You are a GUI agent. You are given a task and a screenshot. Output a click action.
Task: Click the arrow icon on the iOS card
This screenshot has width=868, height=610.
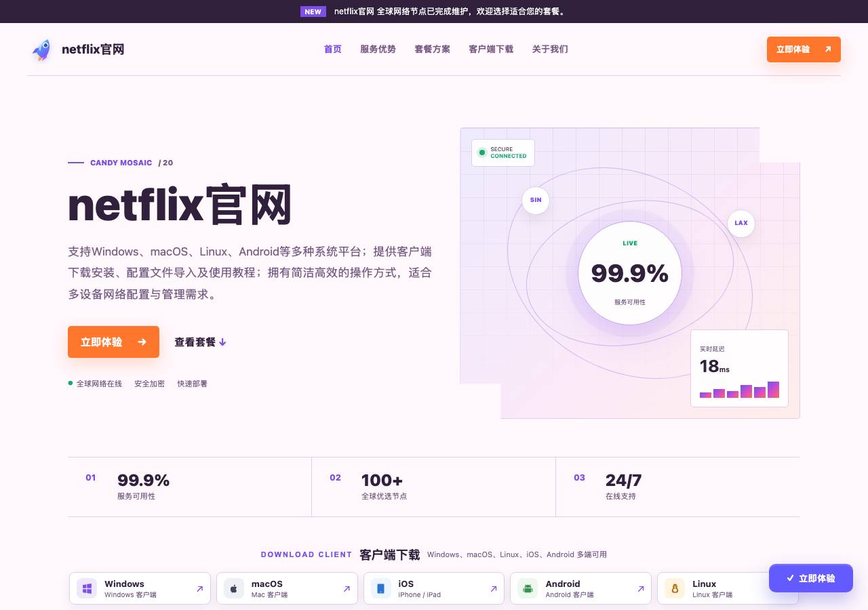click(494, 589)
